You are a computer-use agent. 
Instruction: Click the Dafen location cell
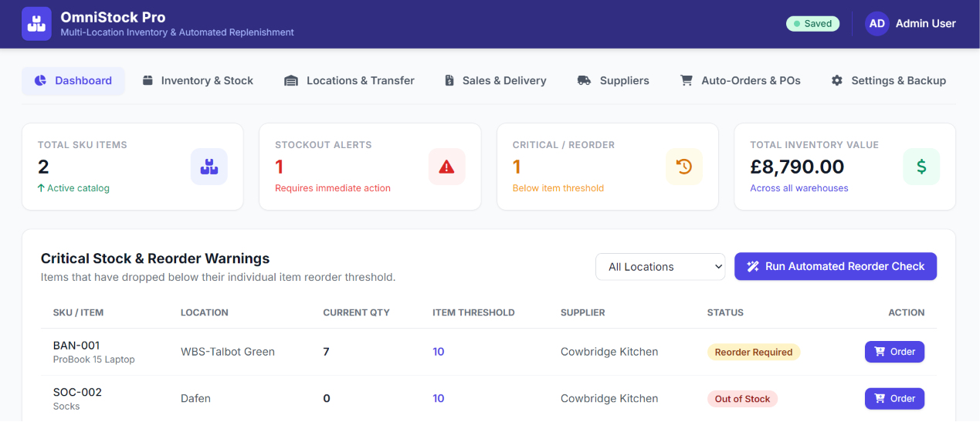195,399
